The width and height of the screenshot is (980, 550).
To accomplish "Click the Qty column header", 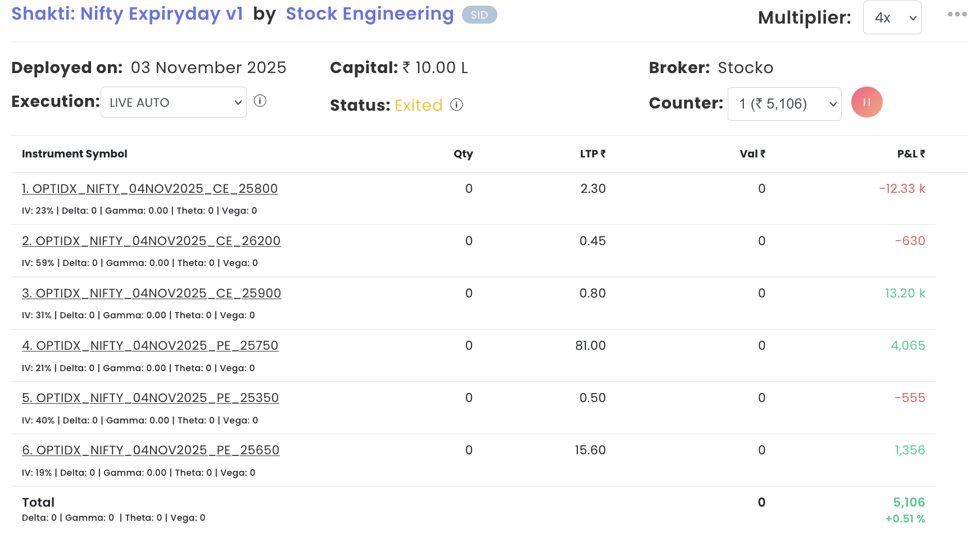I will [464, 154].
